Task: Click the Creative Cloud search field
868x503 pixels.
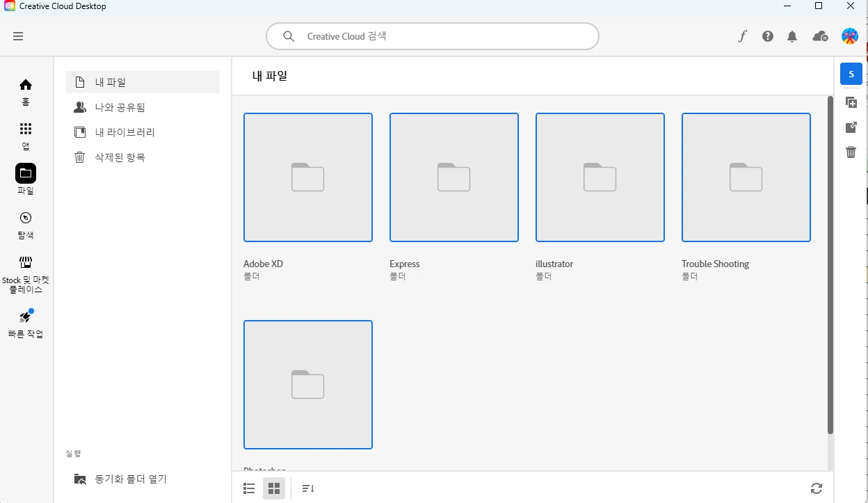Action: [432, 36]
